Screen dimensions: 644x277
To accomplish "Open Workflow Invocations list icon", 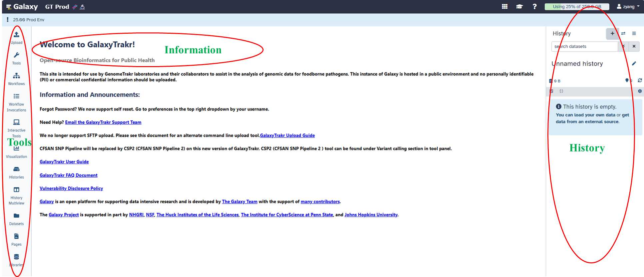I will 16,96.
